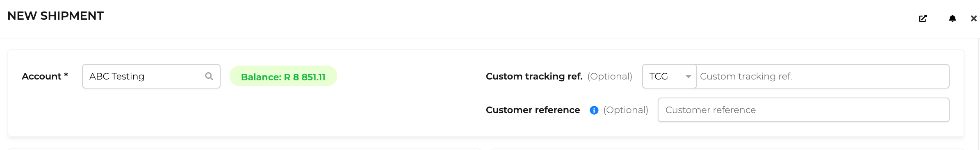Click the Customer reference label text
This screenshot has height=150, width=980.
pos(533,110)
